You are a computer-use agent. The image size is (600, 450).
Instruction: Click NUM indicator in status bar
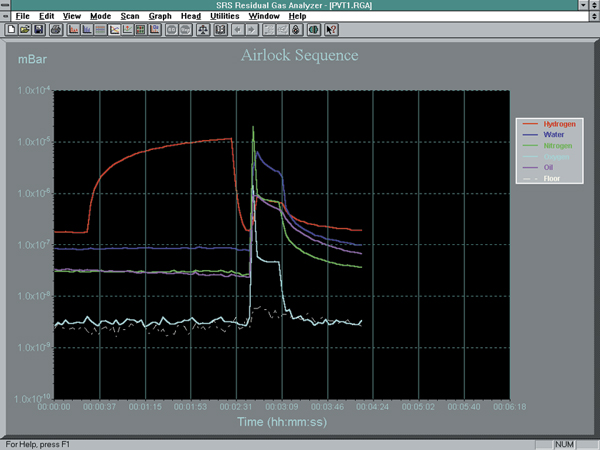click(x=564, y=445)
